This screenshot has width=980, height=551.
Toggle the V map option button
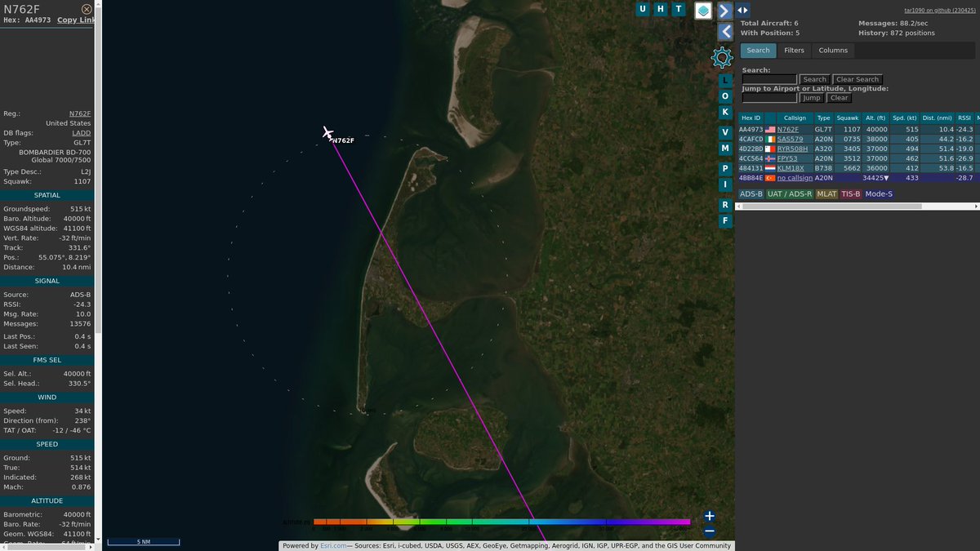[x=724, y=132]
